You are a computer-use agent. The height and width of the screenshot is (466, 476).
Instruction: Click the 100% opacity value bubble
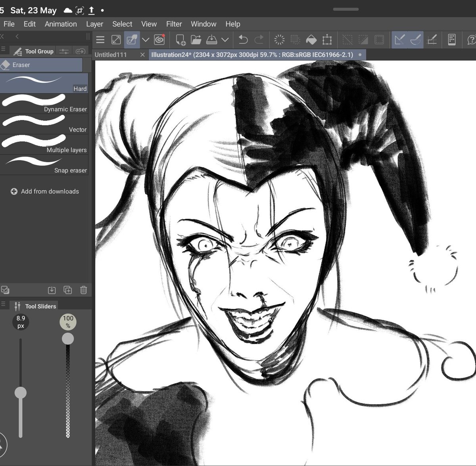tap(68, 322)
